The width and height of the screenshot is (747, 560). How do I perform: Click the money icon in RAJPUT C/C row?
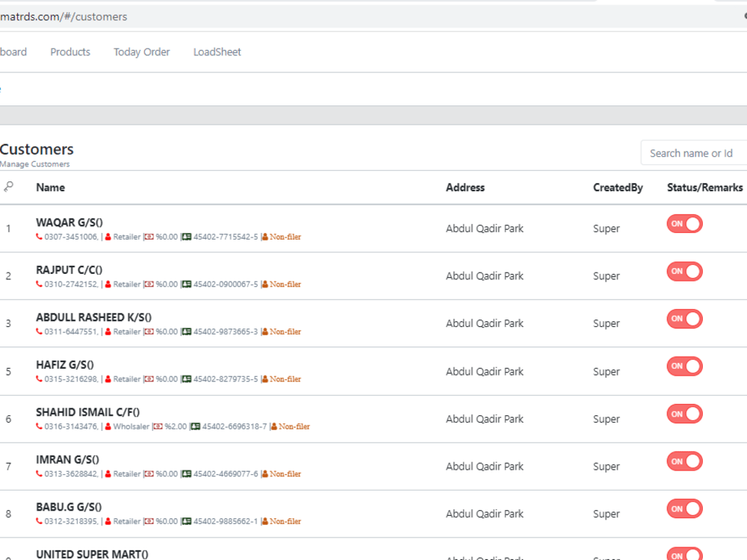click(149, 284)
